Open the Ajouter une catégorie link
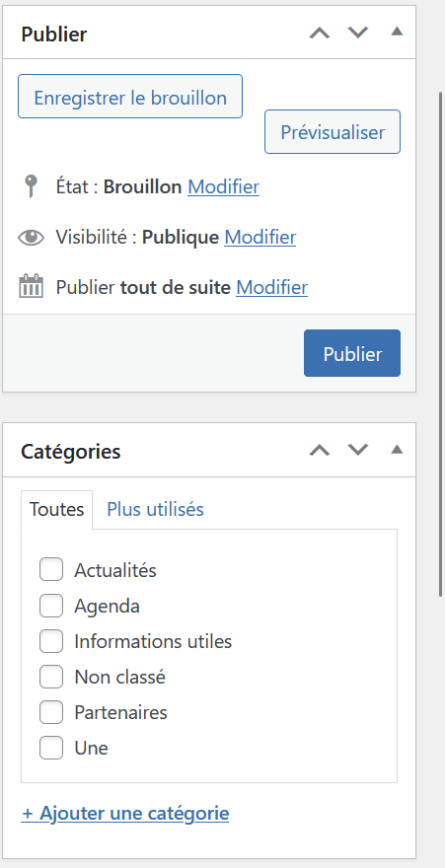445x868 pixels. (125, 813)
